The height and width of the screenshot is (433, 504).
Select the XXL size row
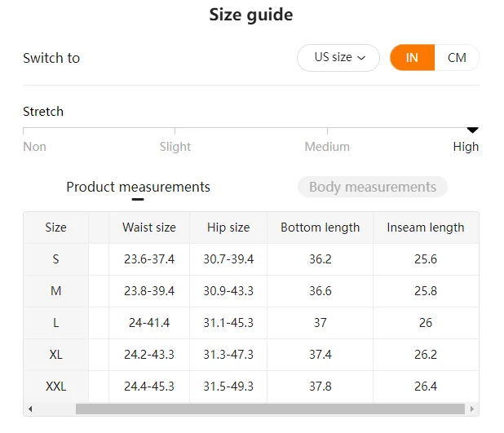(x=251, y=386)
